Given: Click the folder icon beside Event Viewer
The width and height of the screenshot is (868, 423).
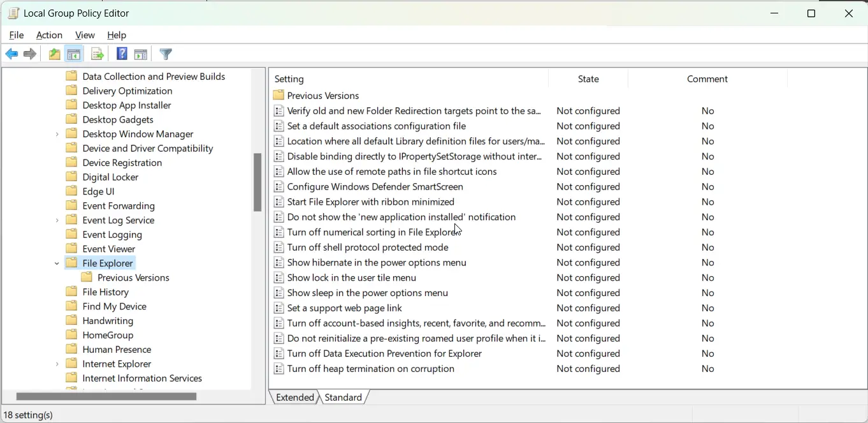Looking at the screenshot, I should [x=72, y=249].
